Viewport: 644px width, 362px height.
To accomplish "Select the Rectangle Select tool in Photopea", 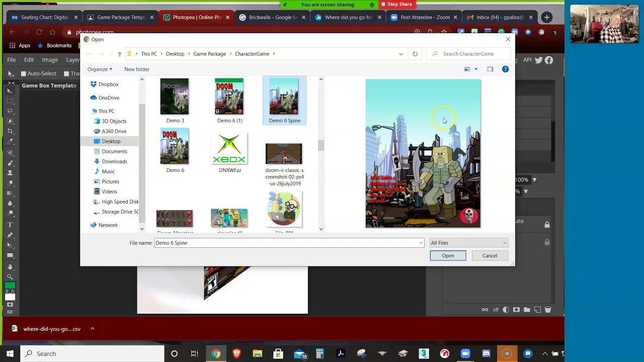I will coord(10,101).
